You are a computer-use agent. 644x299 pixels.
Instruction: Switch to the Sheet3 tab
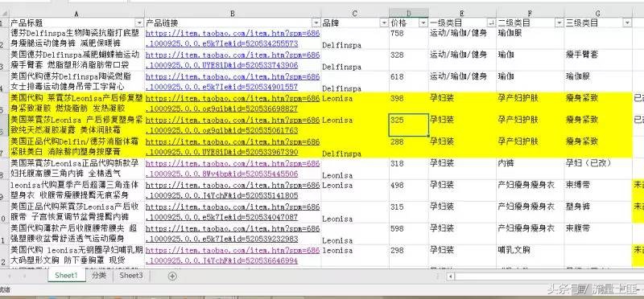pos(131,276)
